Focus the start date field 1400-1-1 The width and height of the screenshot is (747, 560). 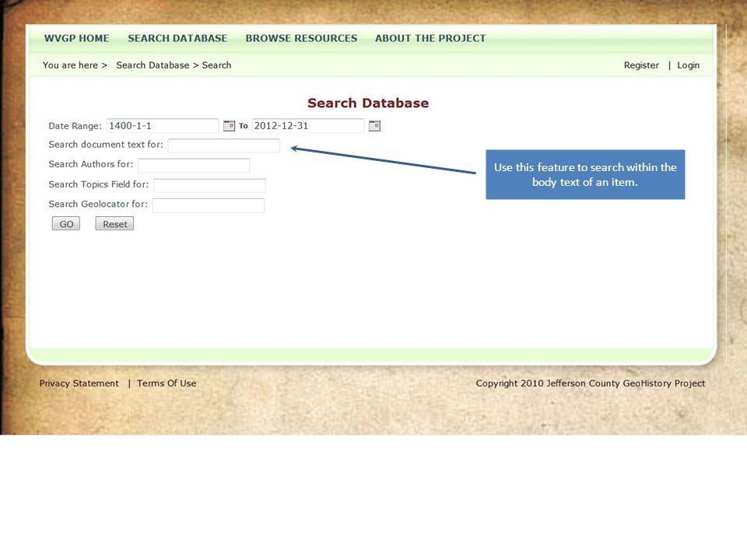pyautogui.click(x=163, y=126)
